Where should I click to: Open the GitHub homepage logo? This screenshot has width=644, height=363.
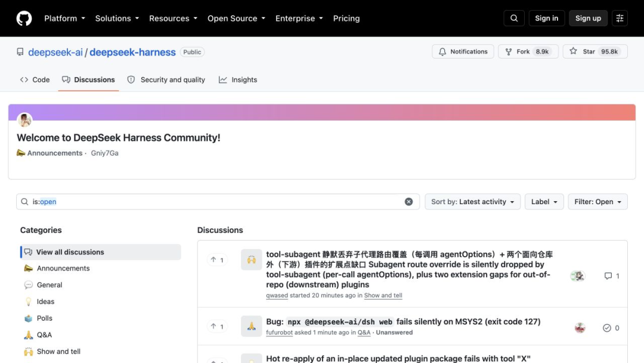(x=24, y=19)
